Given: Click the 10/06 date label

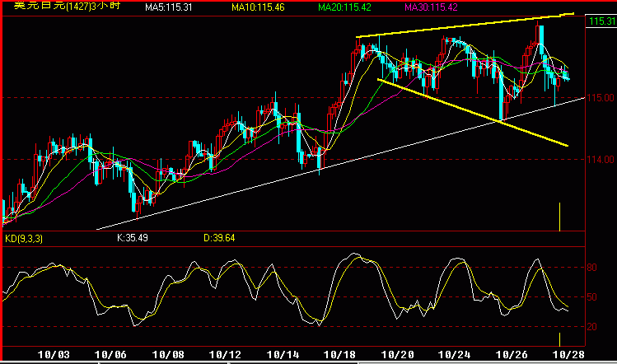Looking at the screenshot, I should (110, 355).
